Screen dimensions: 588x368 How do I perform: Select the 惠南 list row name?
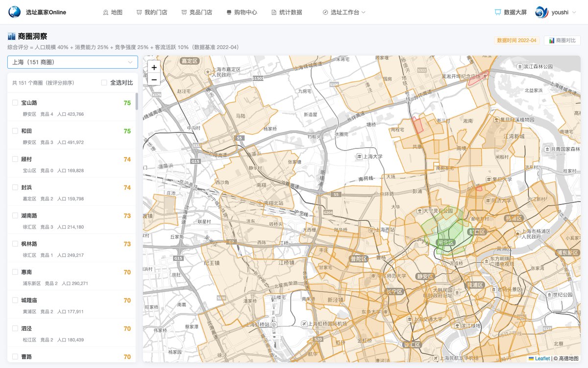click(26, 272)
